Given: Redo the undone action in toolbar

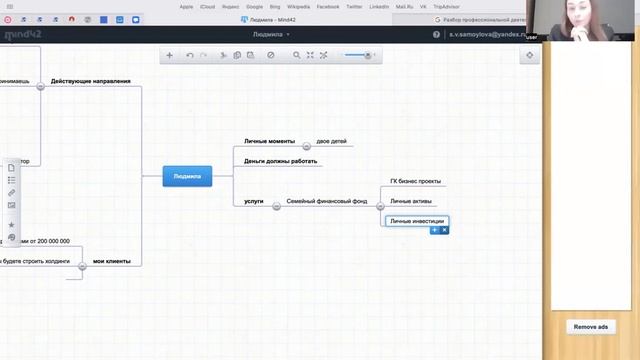Looking at the screenshot, I should tap(203, 55).
